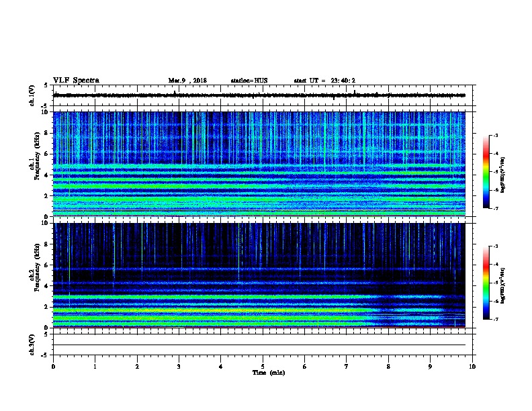
Task: Click the "-7" tick on ch.2 colorbar
Action: (496, 320)
